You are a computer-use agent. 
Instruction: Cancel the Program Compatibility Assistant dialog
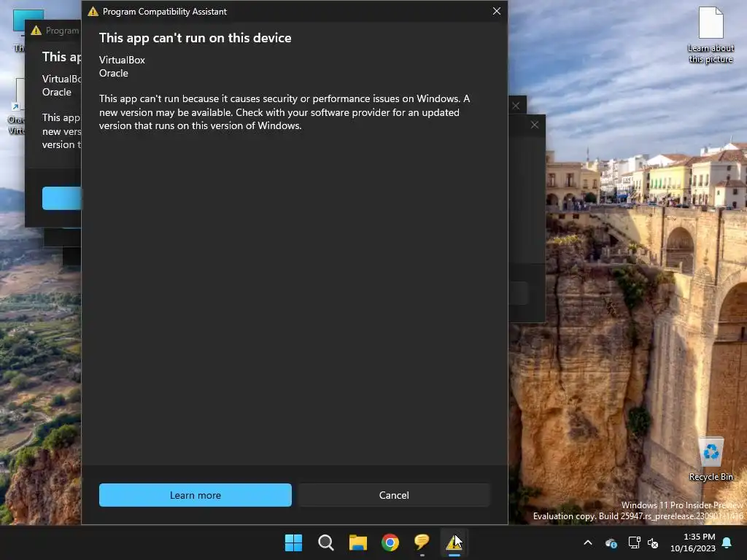(393, 495)
